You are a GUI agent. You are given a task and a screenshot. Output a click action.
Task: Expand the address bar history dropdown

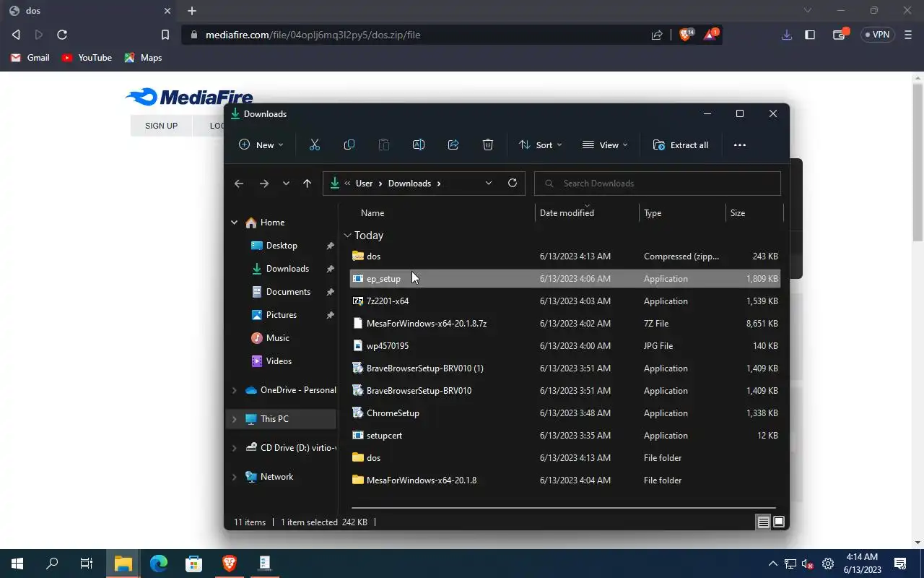point(489,184)
